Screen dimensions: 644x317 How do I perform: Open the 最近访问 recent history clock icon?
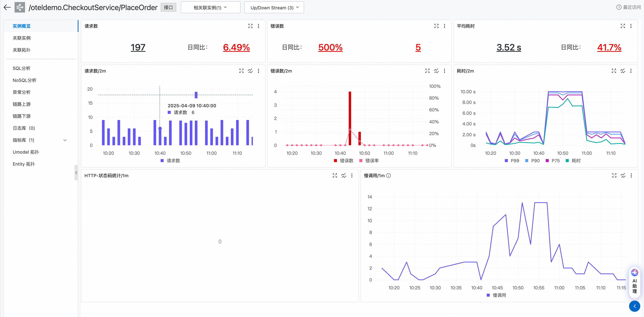(619, 7)
